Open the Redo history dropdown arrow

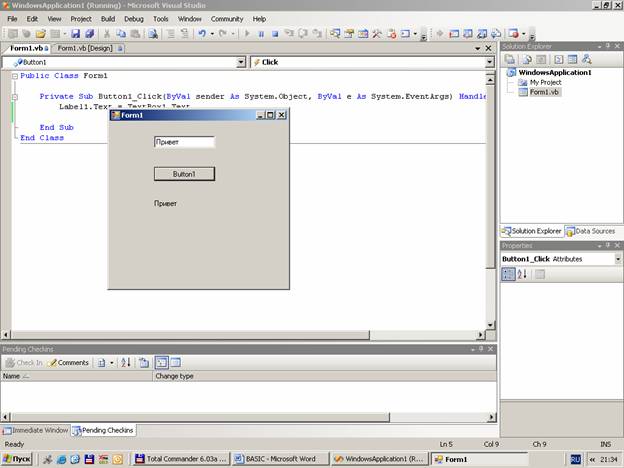[x=233, y=34]
